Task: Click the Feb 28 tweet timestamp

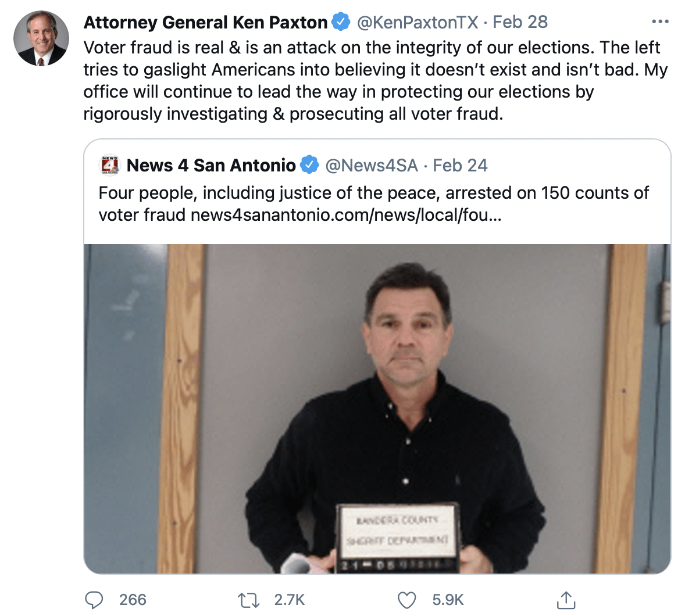Action: [x=520, y=22]
